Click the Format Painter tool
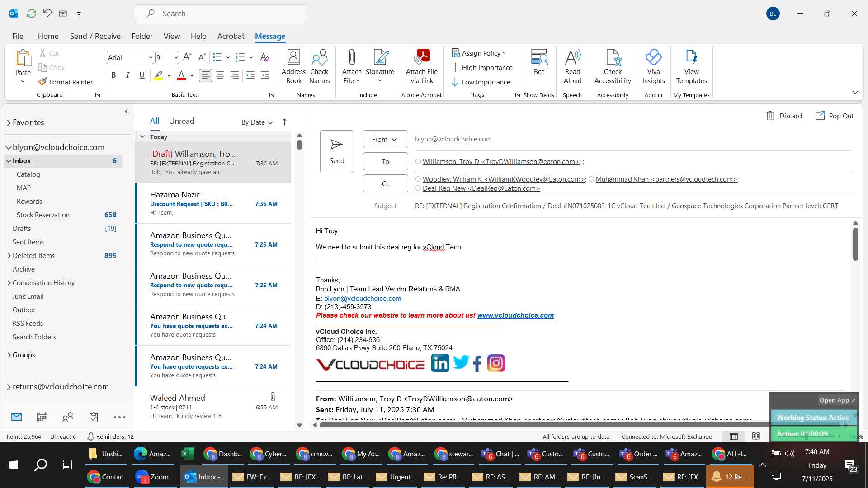This screenshot has height=488, width=868. click(66, 82)
